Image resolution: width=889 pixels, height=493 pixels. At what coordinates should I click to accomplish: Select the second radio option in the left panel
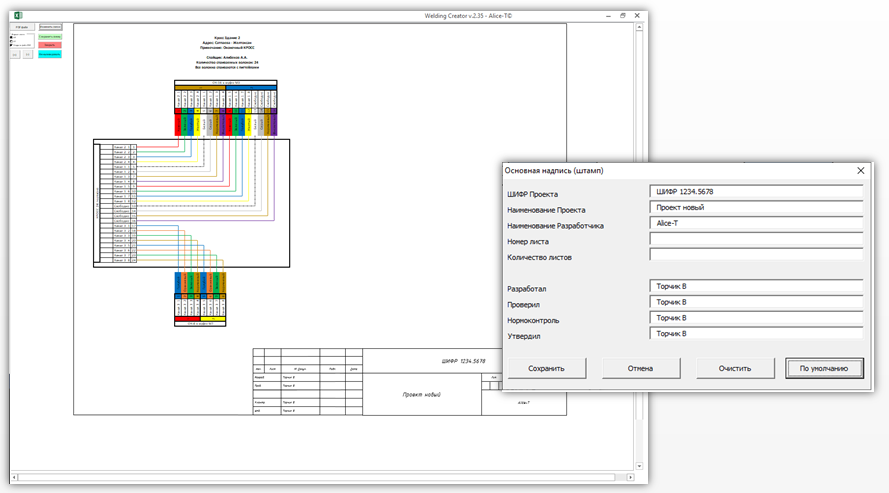click(x=11, y=41)
